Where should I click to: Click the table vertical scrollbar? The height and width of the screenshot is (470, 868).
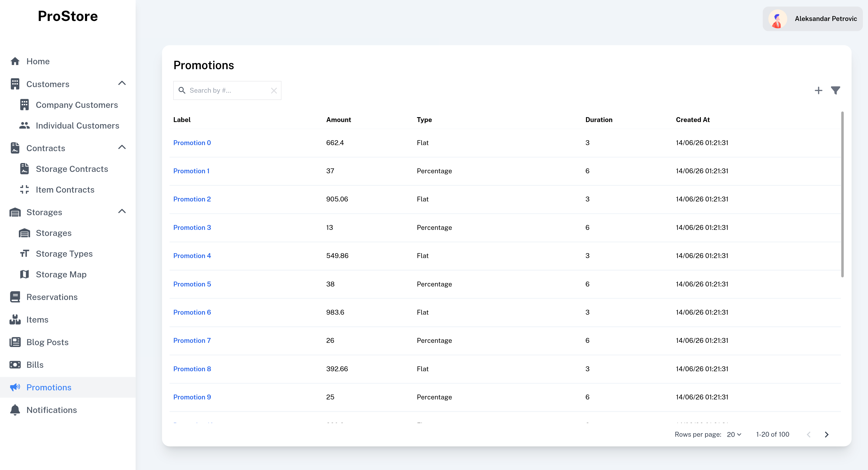pos(842,194)
